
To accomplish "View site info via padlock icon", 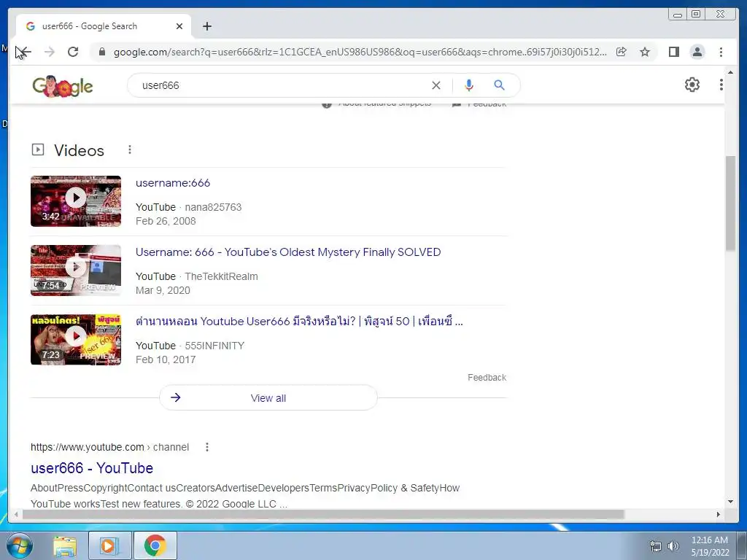I will (101, 52).
